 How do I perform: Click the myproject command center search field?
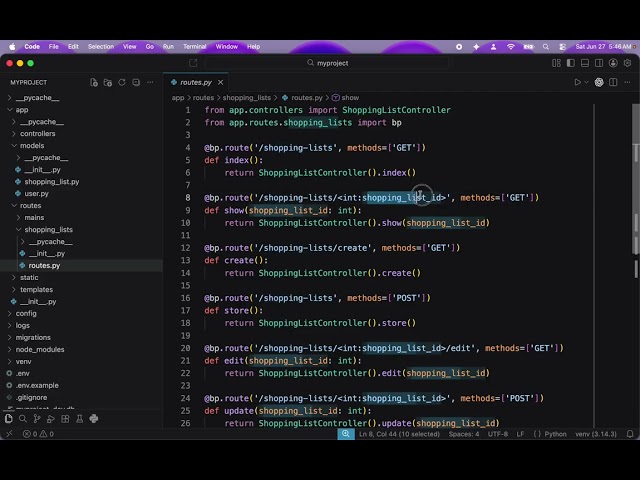point(327,63)
